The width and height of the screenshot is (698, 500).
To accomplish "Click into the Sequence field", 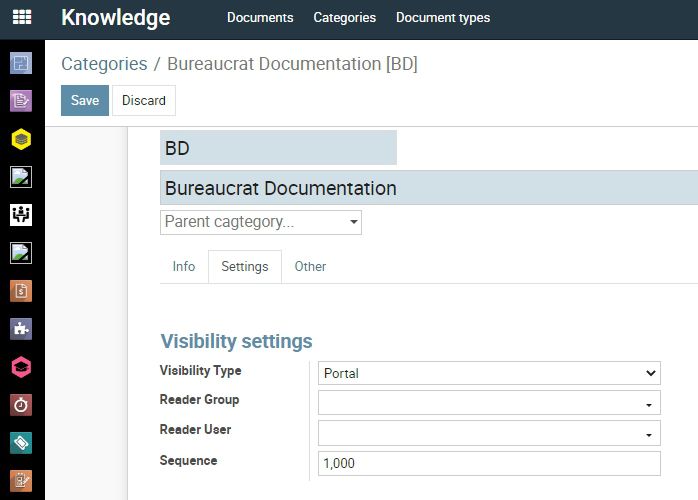I will tap(489, 463).
